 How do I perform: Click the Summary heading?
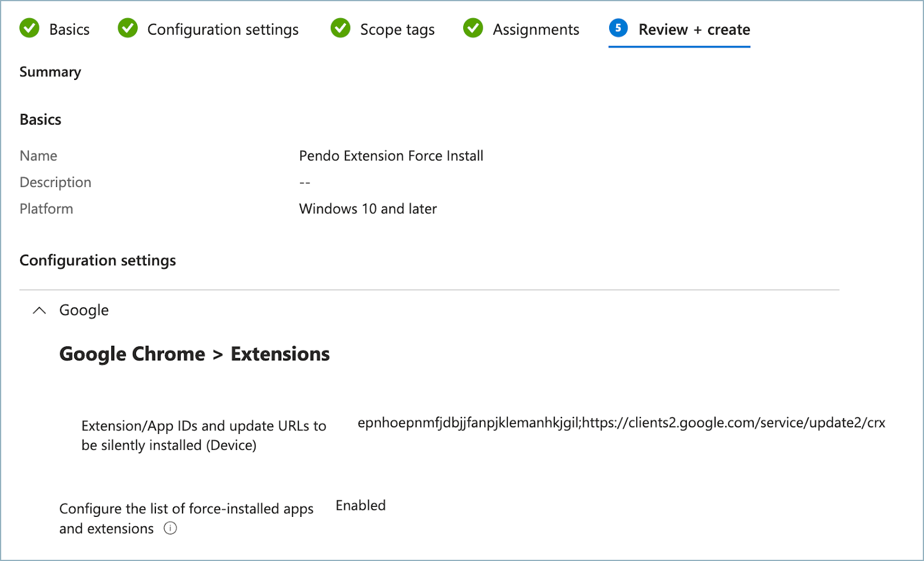pos(50,72)
